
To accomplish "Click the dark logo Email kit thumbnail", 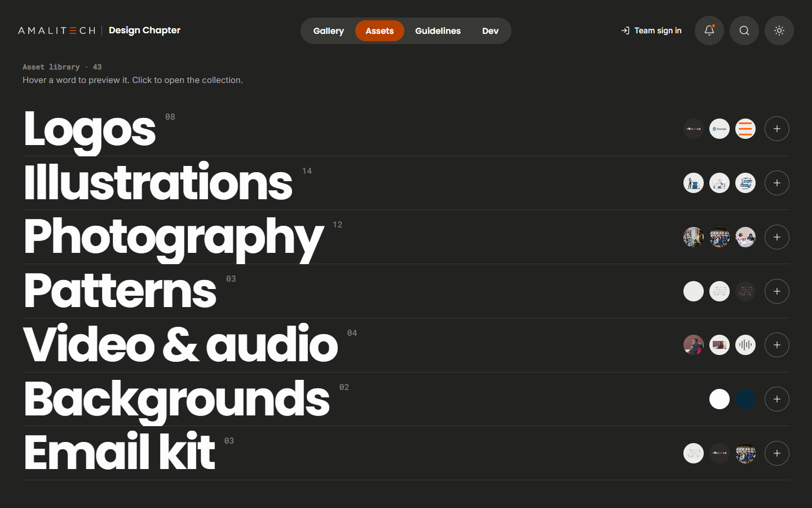I will 720,453.
